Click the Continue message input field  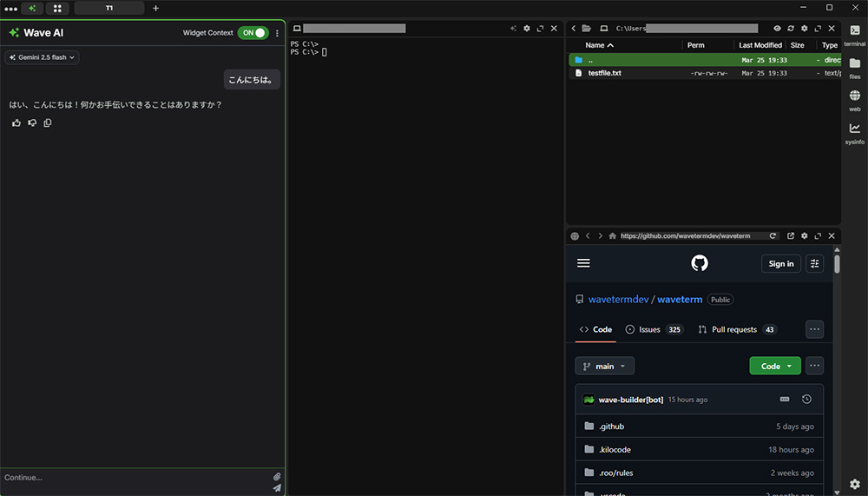coord(135,477)
